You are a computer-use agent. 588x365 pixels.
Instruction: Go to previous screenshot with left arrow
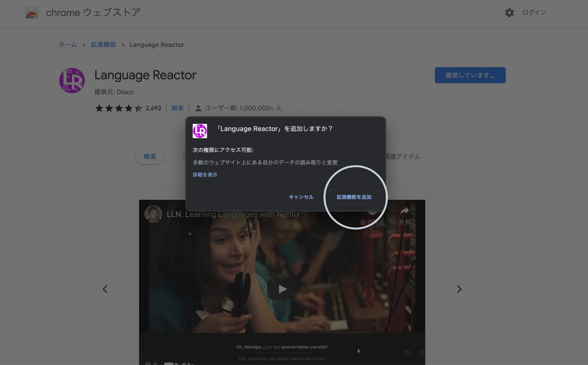point(105,289)
